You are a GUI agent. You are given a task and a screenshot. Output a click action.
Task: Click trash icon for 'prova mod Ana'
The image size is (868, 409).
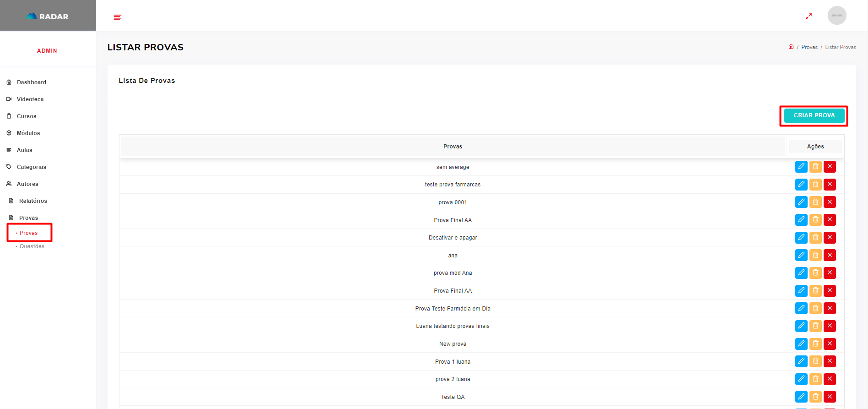(815, 273)
